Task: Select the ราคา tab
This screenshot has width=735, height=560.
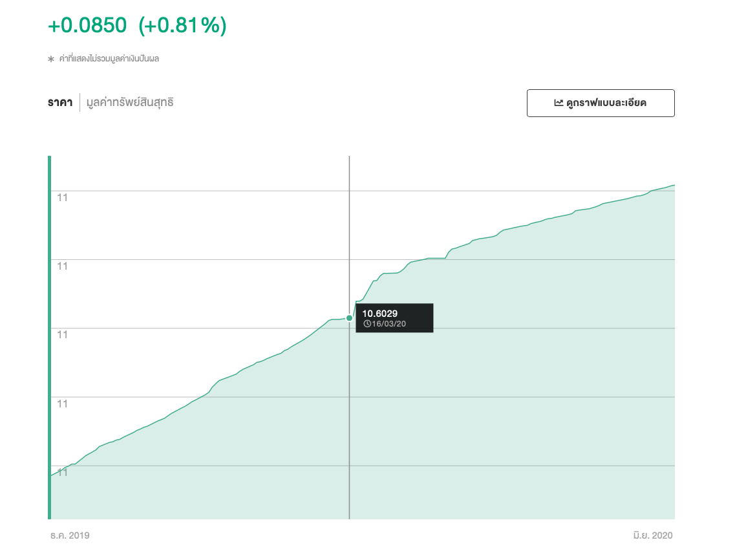Action: 60,103
